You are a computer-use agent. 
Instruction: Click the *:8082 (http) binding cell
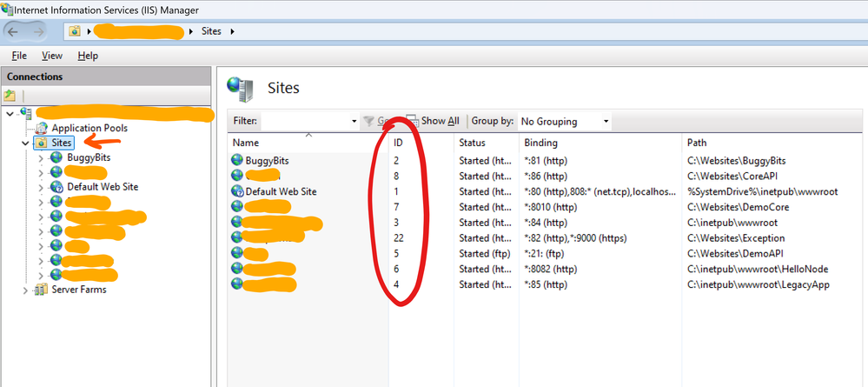click(x=550, y=270)
